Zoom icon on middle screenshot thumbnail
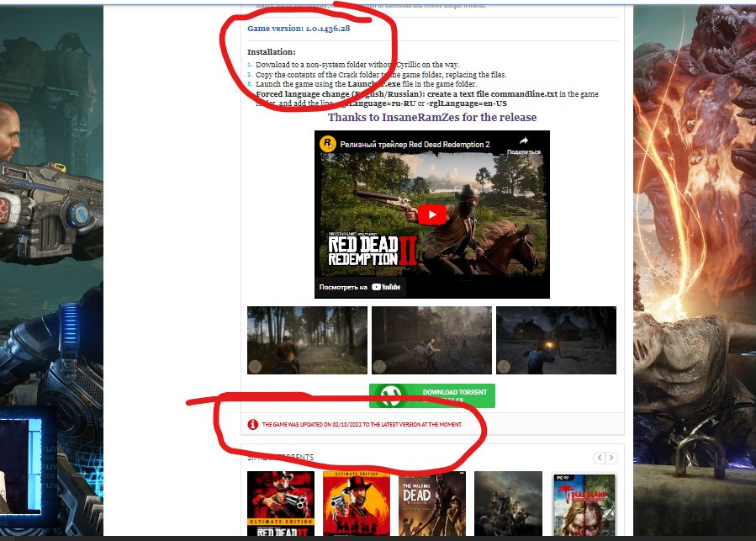The width and height of the screenshot is (756, 541). click(x=379, y=366)
